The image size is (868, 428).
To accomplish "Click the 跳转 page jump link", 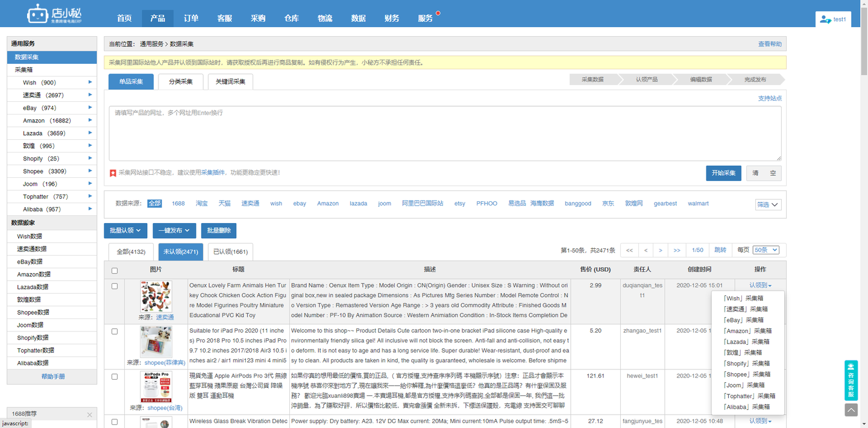I will click(x=720, y=250).
